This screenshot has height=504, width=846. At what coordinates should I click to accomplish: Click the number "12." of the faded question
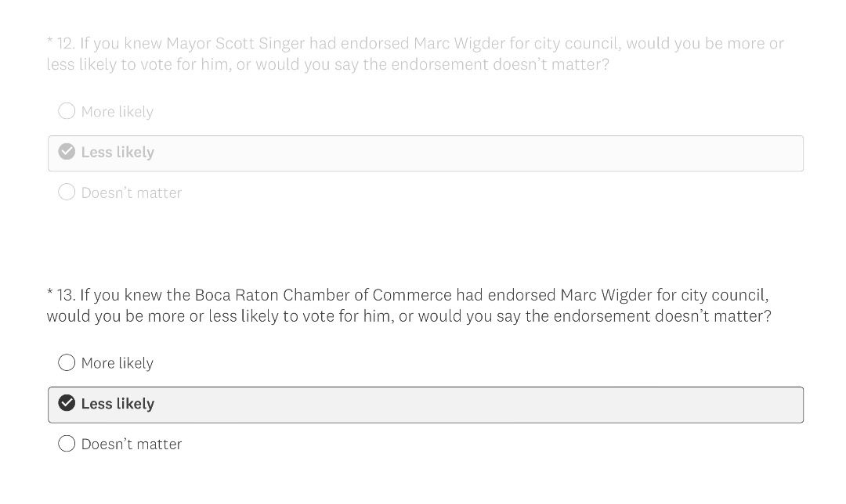tap(66, 44)
